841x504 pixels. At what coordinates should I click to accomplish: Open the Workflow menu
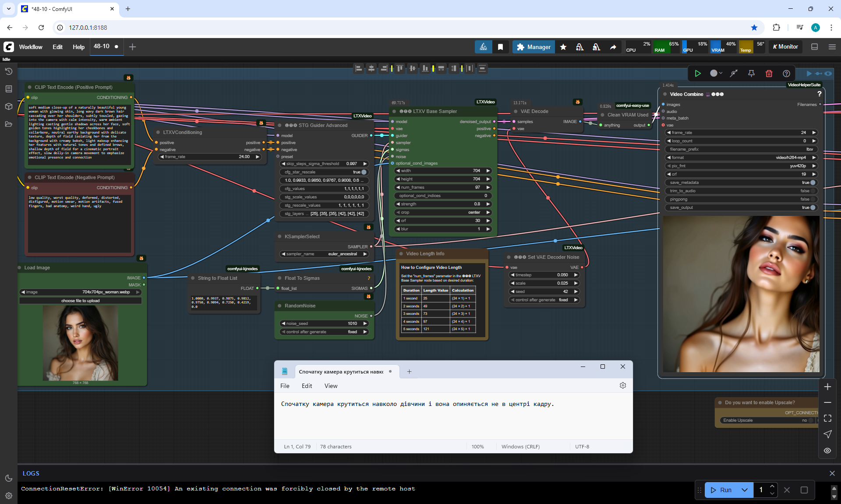[x=31, y=47]
